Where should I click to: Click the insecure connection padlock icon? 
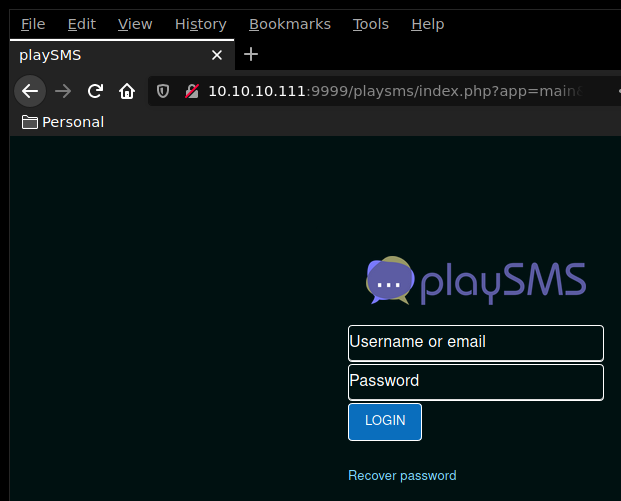[x=191, y=91]
